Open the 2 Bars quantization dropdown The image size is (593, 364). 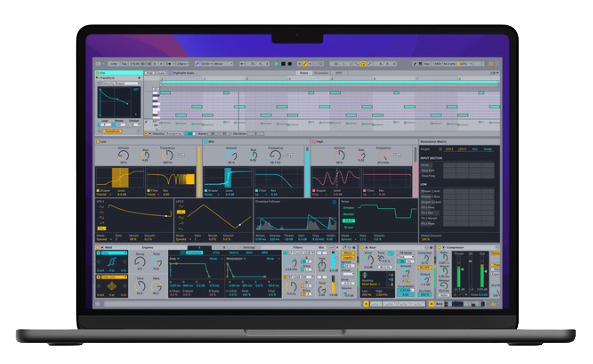point(182,64)
